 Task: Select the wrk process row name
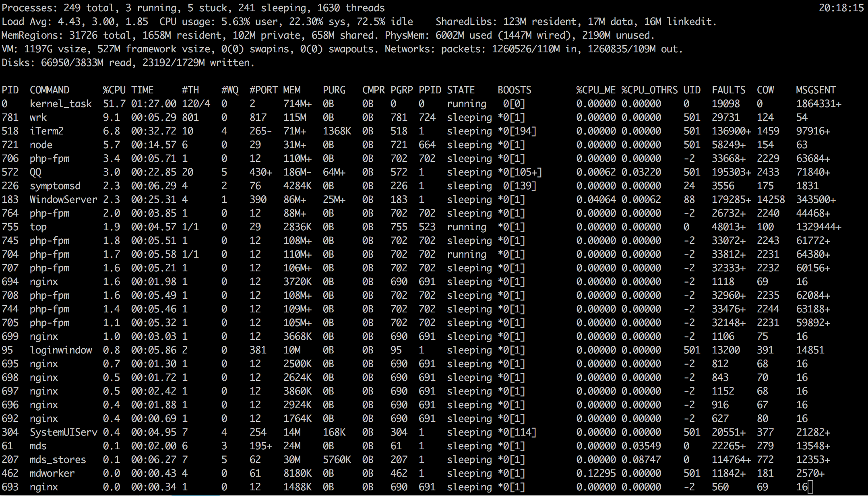(x=38, y=118)
